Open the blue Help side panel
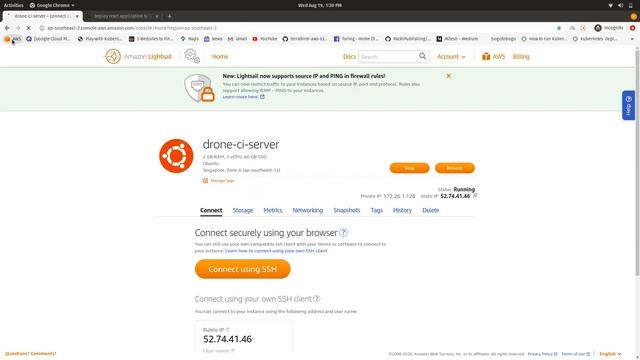The height and width of the screenshot is (360, 640). [x=628, y=105]
